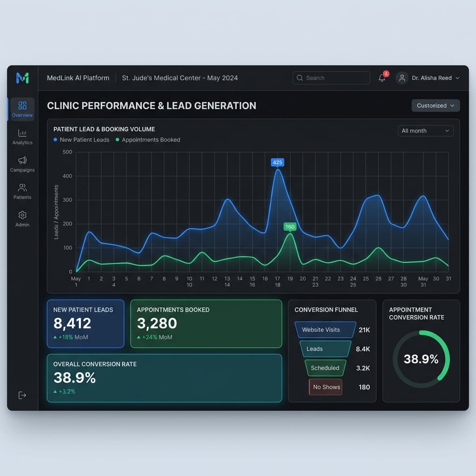Viewport: 476px width, 476px height.
Task: Open the Campaigns megaphone icon
Action: pyautogui.click(x=22, y=160)
